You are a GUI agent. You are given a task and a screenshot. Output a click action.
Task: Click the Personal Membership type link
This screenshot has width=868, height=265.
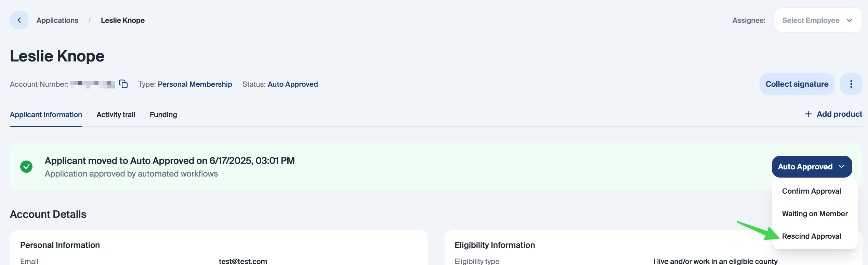coord(195,84)
